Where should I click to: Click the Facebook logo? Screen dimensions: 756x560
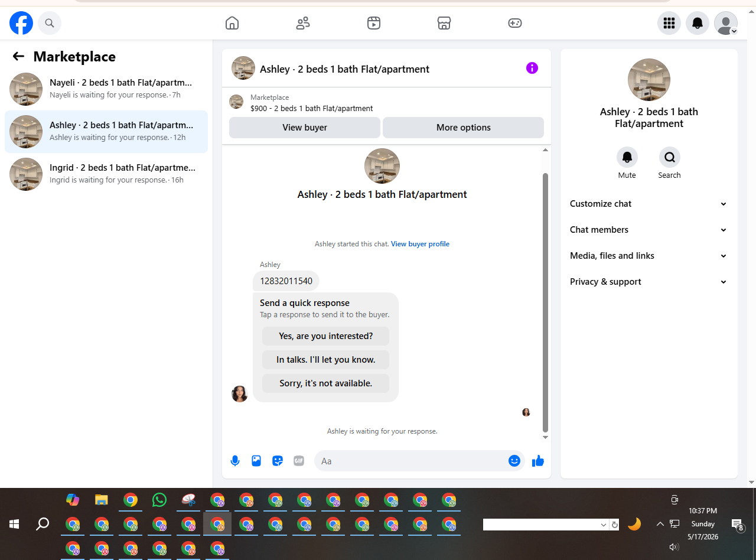(21, 23)
